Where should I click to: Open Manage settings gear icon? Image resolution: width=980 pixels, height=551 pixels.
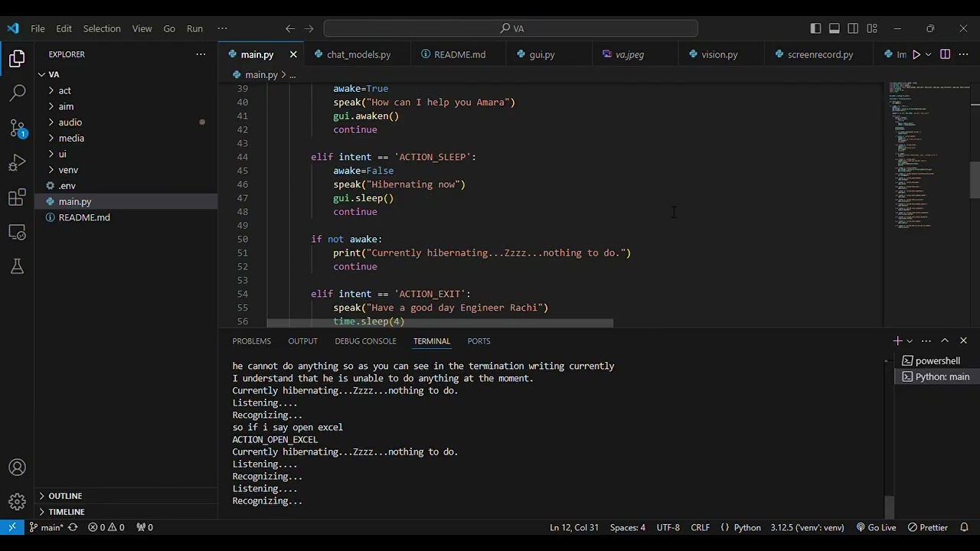17,502
